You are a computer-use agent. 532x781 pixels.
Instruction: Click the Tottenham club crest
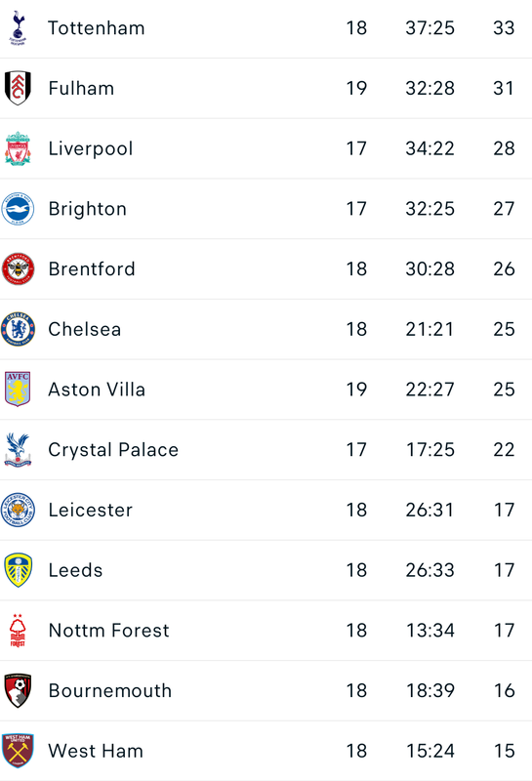point(18,28)
